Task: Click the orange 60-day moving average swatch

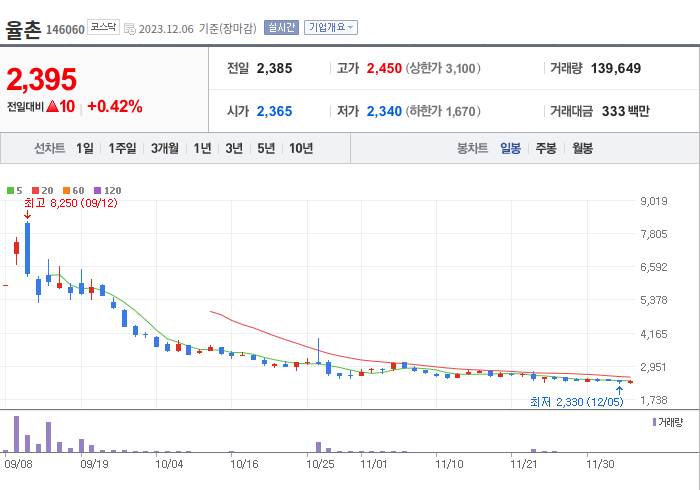Action: point(67,191)
